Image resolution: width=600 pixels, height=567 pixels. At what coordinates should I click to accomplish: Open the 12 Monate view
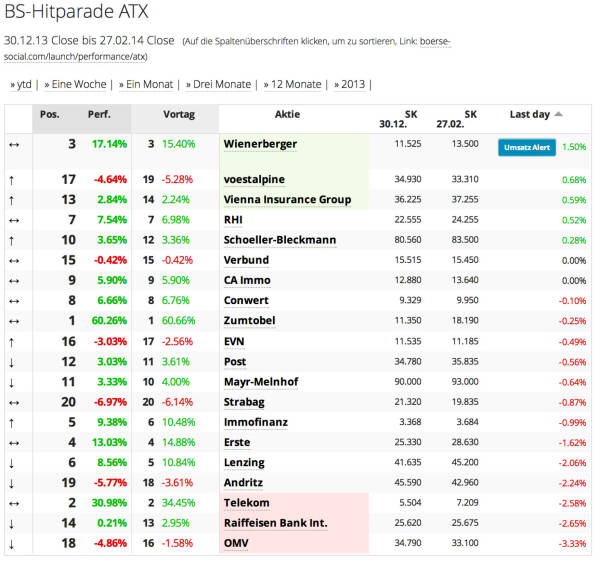tap(296, 84)
